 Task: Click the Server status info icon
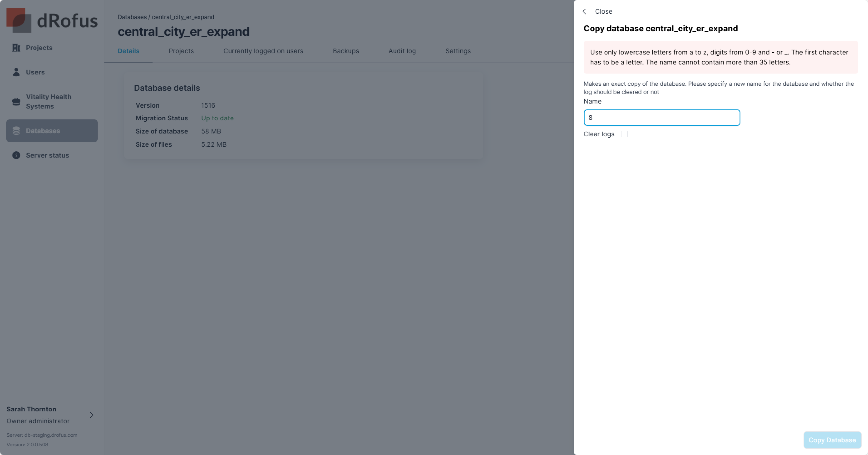tap(16, 155)
